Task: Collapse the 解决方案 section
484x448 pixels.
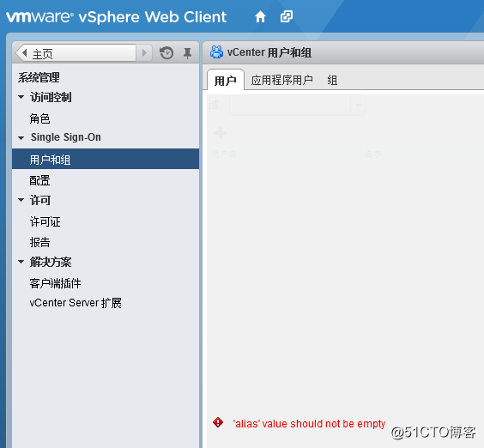Action: 21,262
